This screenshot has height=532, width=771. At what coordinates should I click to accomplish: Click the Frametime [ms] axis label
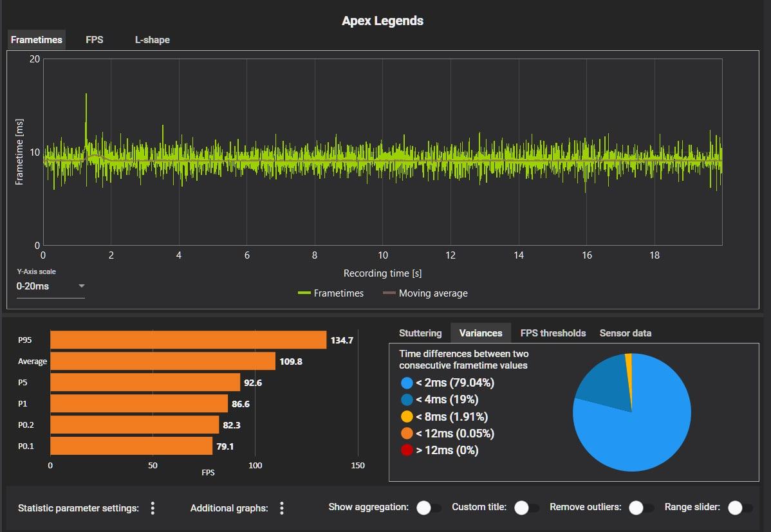click(x=19, y=152)
